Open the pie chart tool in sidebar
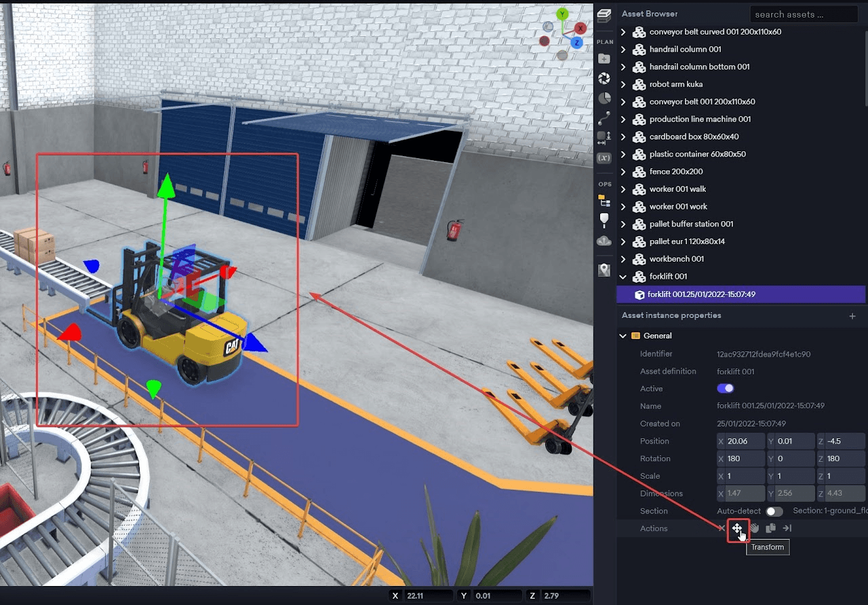868x605 pixels. point(604,98)
